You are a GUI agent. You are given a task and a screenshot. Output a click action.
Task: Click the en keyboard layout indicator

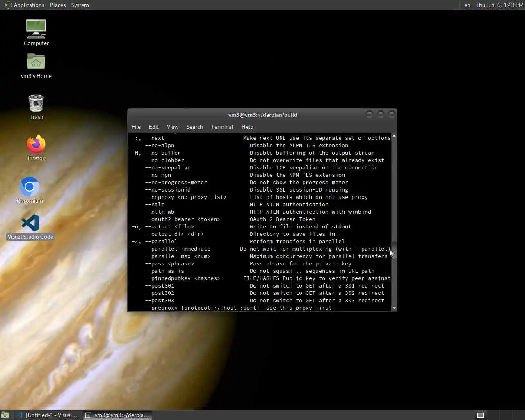(467, 5)
